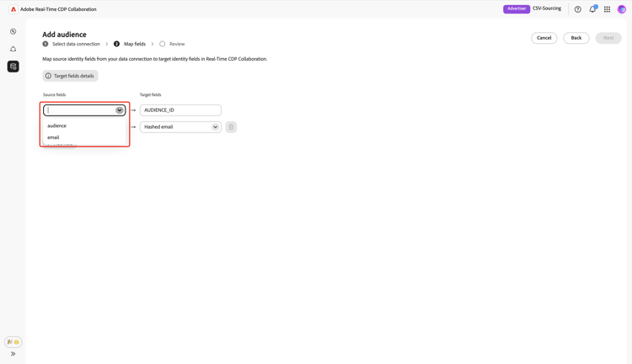This screenshot has width=632, height=364.
Task: Collapse the source field dropdown arrow
Action: (120, 110)
